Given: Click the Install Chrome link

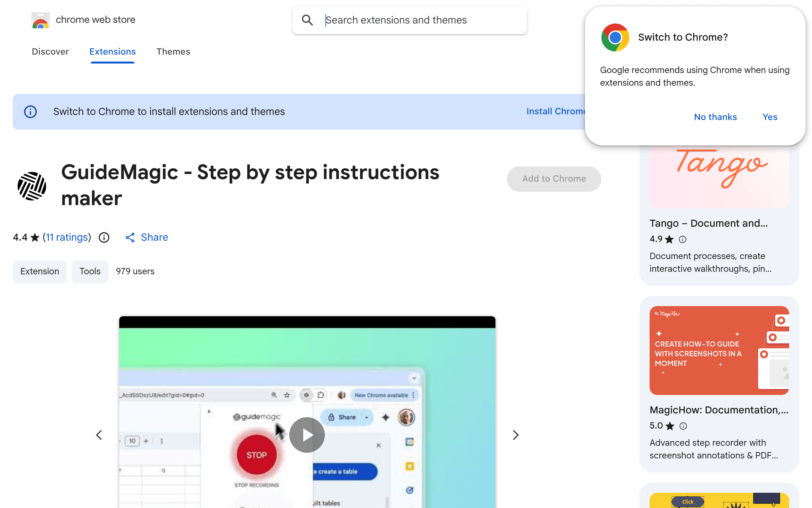Looking at the screenshot, I should tap(556, 111).
